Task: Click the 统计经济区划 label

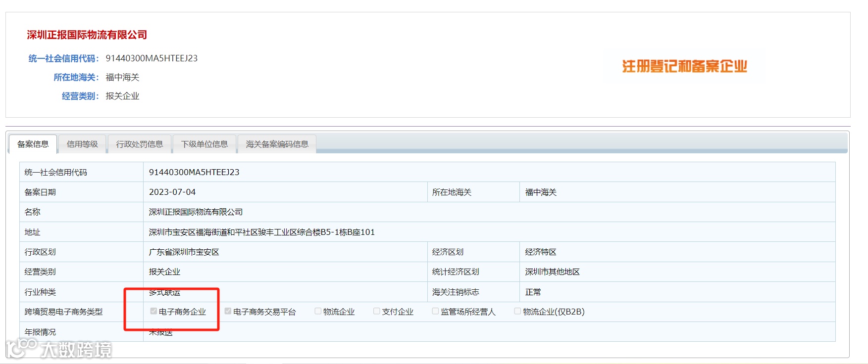Action: click(x=456, y=272)
